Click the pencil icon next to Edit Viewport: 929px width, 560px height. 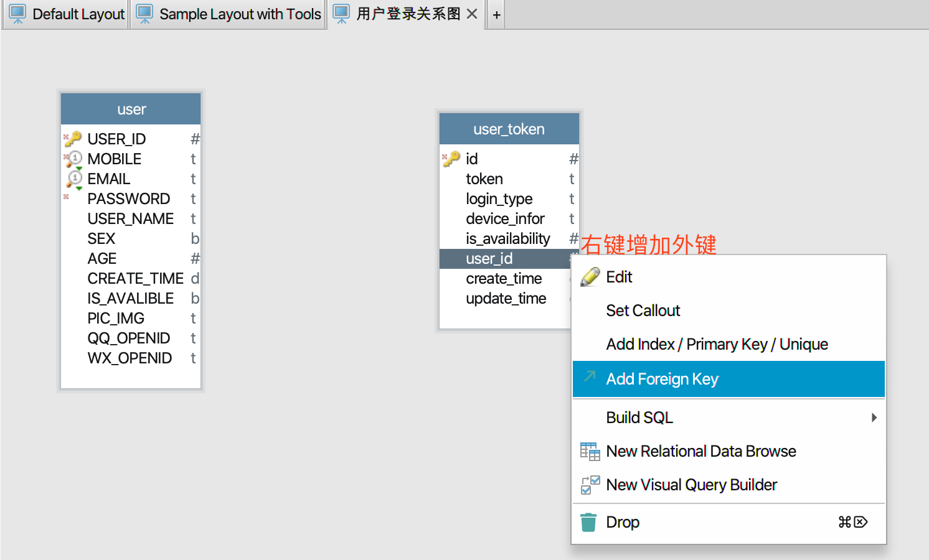click(x=590, y=277)
